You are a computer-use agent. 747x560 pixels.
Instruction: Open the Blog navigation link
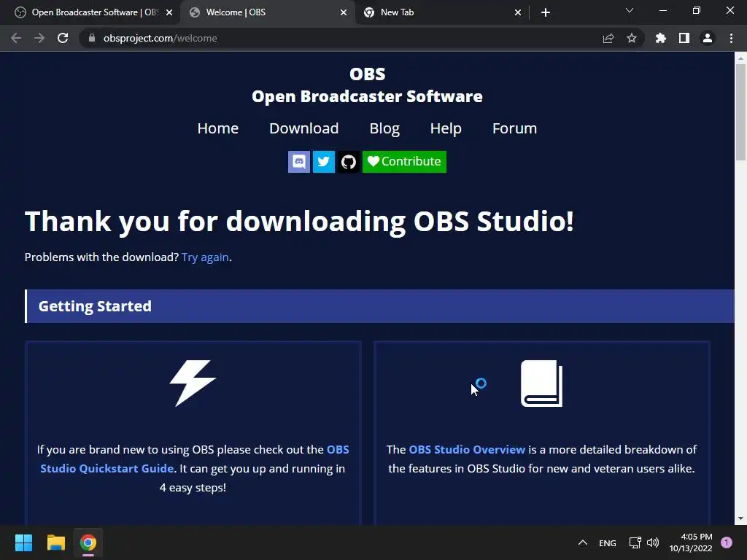(384, 128)
